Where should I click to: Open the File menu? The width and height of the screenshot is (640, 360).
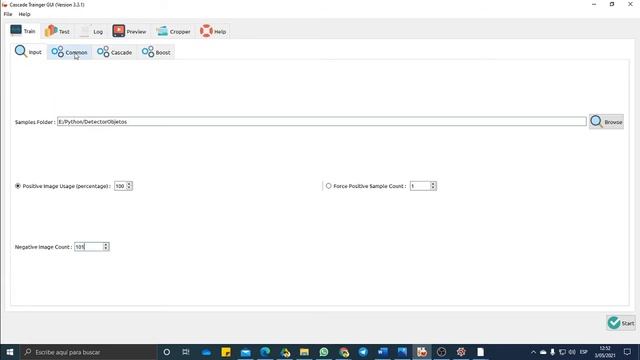pos(8,14)
